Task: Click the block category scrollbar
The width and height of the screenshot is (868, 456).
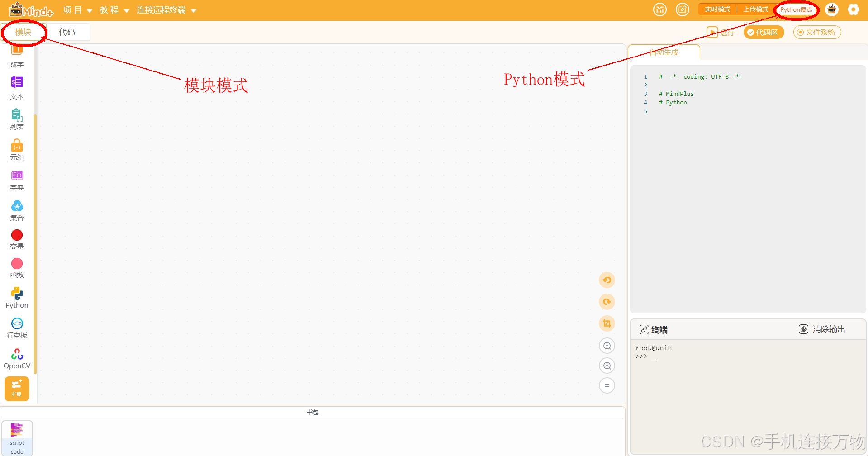Action: [35, 243]
